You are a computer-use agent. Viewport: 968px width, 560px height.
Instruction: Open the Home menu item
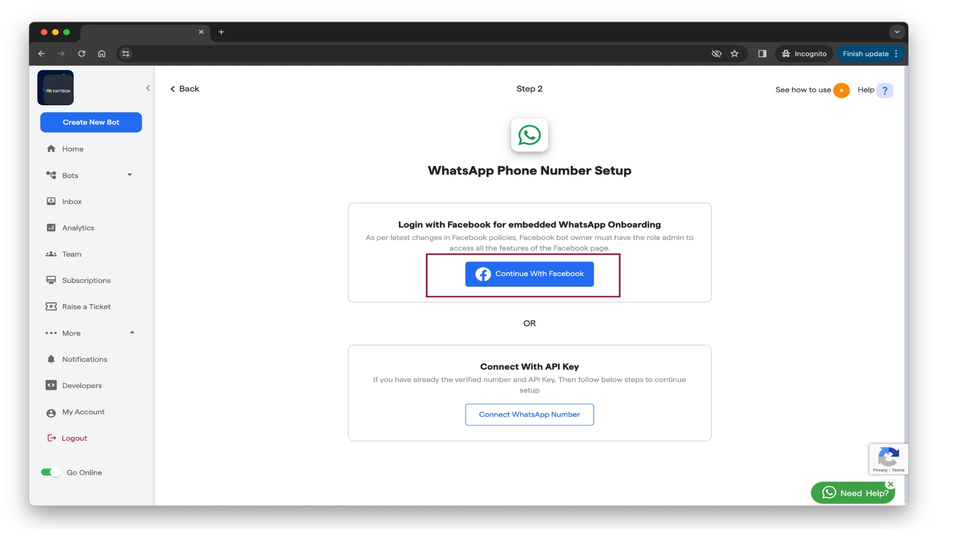[x=73, y=149]
